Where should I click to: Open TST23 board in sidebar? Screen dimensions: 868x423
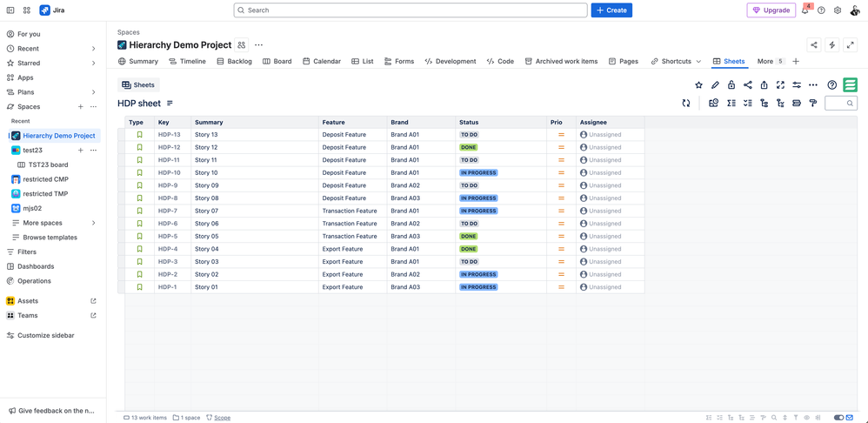48,164
